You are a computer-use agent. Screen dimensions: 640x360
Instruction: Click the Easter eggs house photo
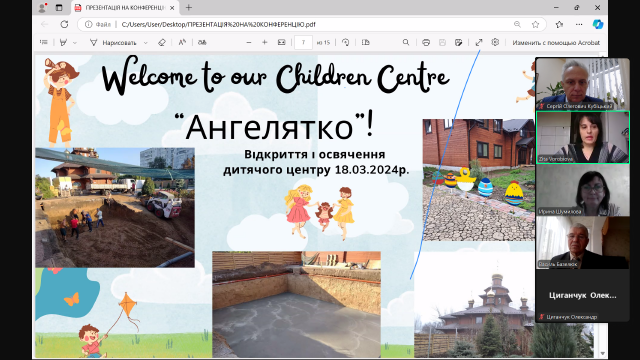coord(479,180)
